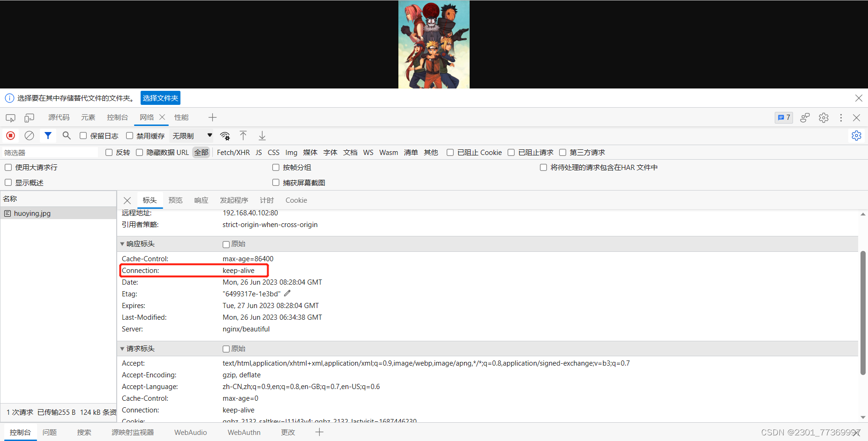The width and height of the screenshot is (868, 441).
Task: Switch to the Sources tab
Action: click(x=59, y=118)
